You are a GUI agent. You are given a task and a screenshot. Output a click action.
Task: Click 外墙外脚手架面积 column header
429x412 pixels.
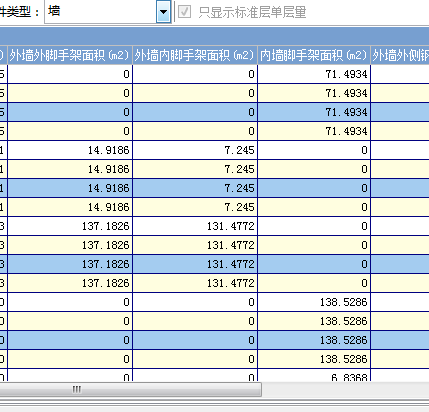point(70,55)
